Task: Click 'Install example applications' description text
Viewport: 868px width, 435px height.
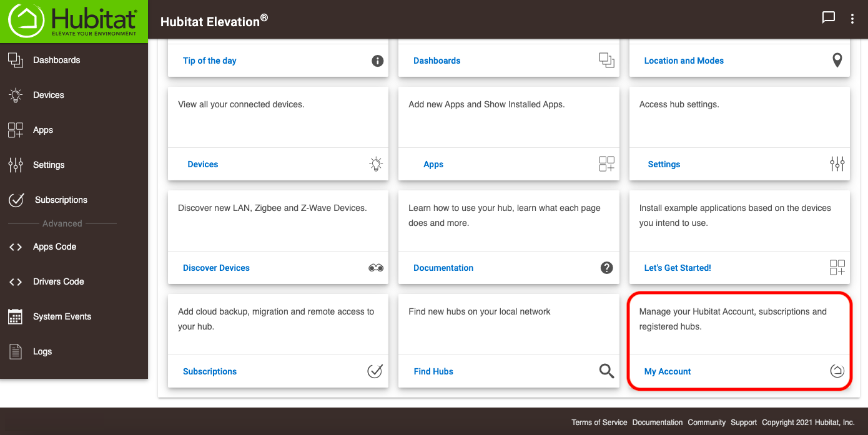Action: click(735, 215)
